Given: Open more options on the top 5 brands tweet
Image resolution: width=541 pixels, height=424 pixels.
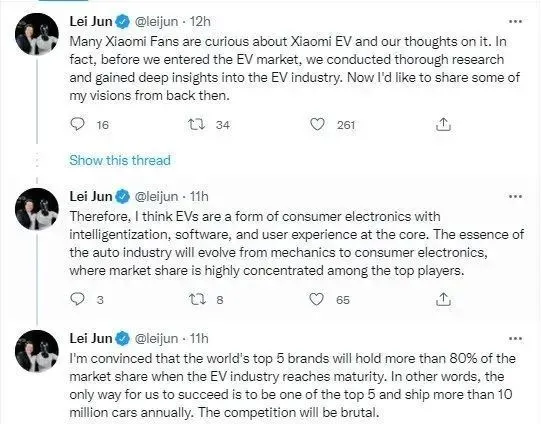Looking at the screenshot, I should point(515,339).
